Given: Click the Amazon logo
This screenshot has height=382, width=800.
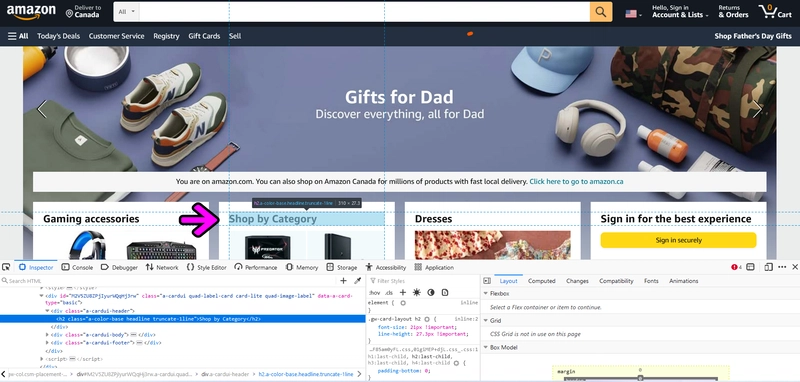Looking at the screenshot, I should pos(31,12).
